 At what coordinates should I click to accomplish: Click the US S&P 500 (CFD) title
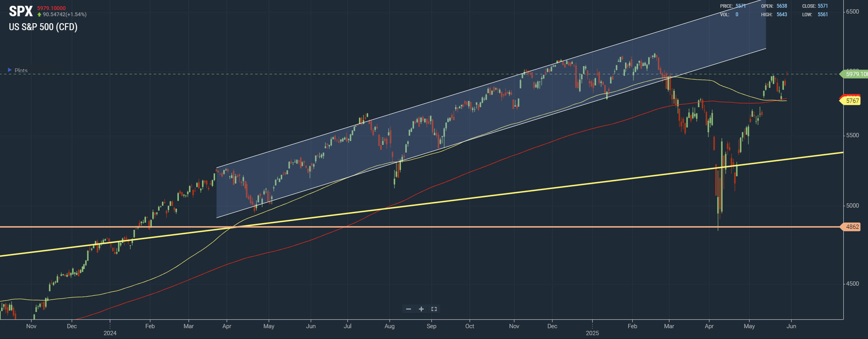point(43,27)
